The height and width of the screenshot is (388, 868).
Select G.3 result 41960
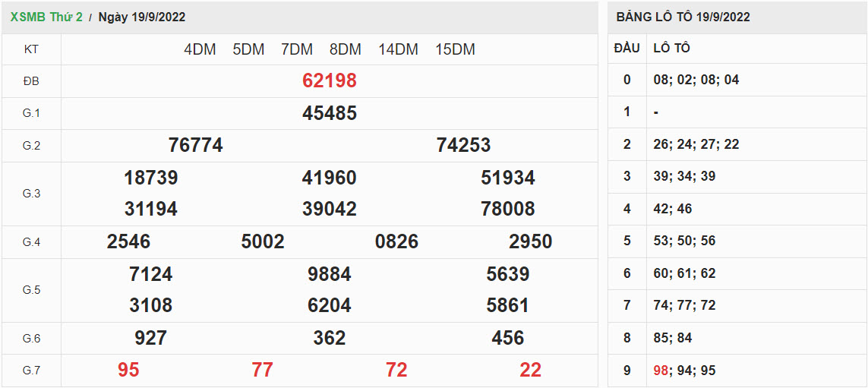[329, 178]
